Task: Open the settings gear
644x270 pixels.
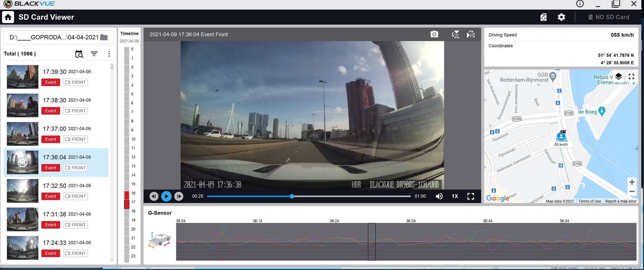Action: point(561,17)
